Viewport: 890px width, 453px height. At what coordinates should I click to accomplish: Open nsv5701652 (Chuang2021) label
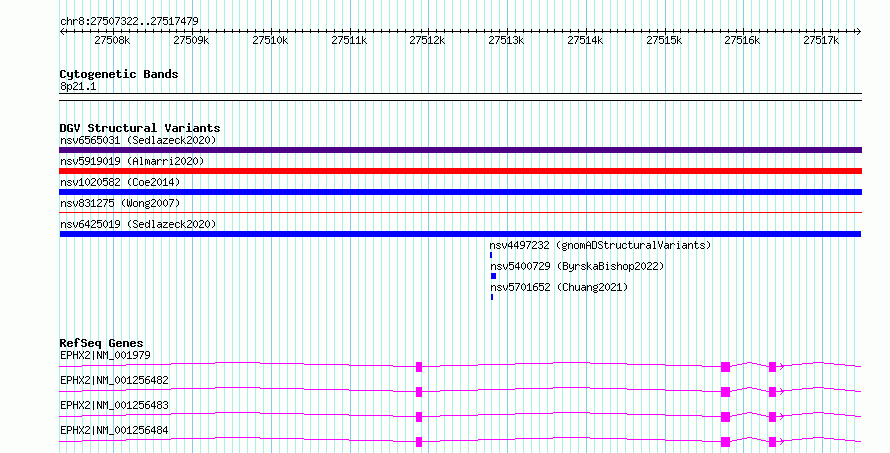(559, 287)
